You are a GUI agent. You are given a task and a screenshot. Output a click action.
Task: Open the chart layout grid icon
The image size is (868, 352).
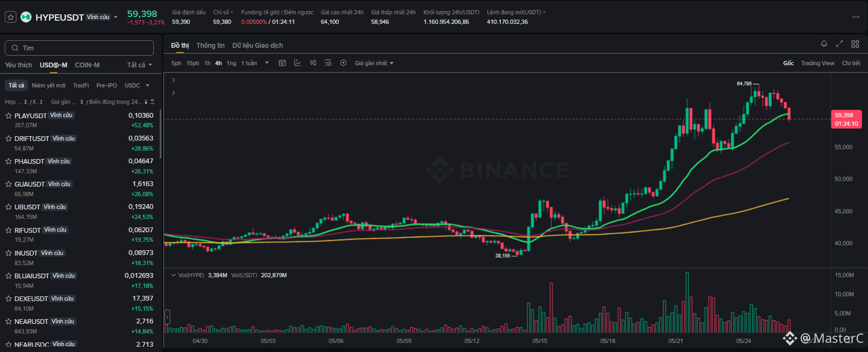pos(855,44)
